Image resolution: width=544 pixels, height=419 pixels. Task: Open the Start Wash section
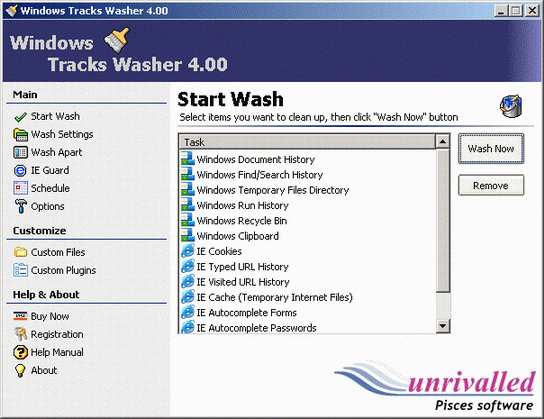(x=55, y=117)
